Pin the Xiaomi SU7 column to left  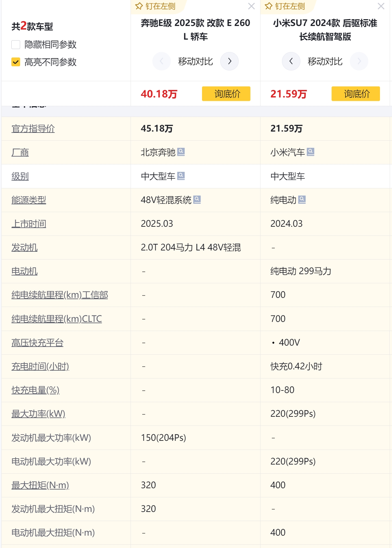tap(285, 6)
